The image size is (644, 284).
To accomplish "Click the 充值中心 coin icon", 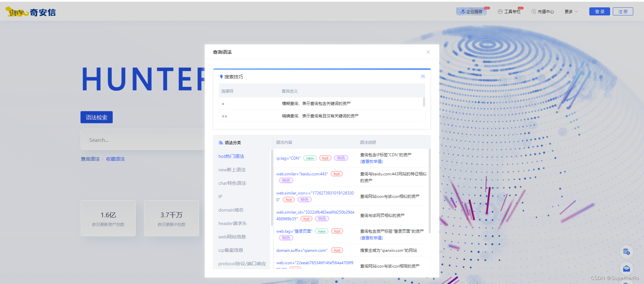I will [x=534, y=11].
